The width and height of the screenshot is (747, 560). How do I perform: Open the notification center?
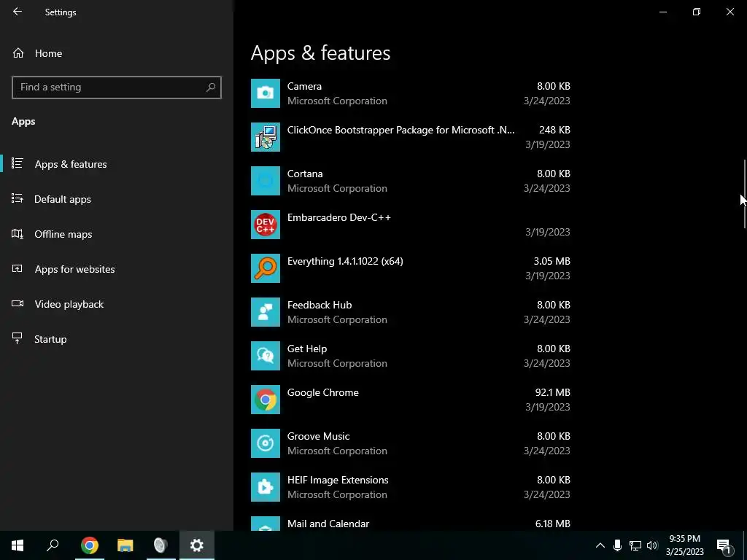click(724, 545)
